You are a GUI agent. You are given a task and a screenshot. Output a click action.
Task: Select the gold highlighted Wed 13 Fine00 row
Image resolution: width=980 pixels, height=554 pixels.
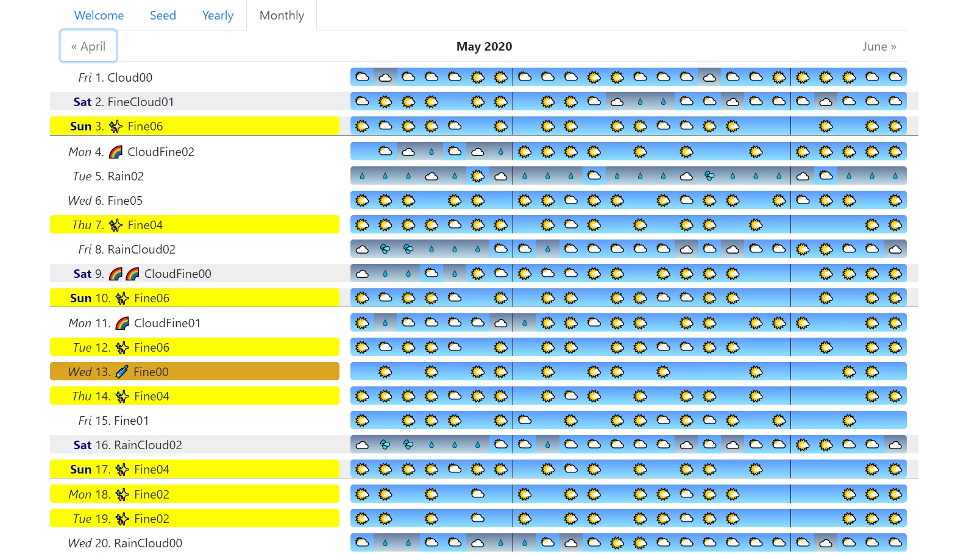click(x=194, y=372)
